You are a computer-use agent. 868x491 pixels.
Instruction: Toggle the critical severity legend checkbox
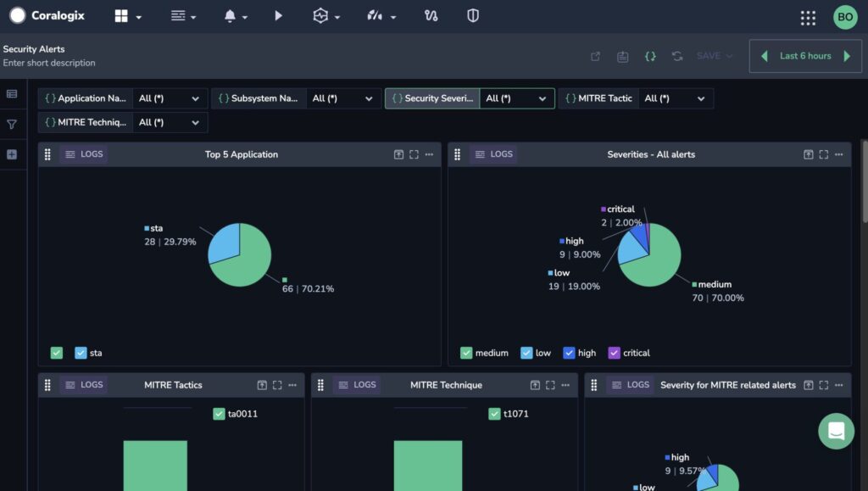[614, 353]
